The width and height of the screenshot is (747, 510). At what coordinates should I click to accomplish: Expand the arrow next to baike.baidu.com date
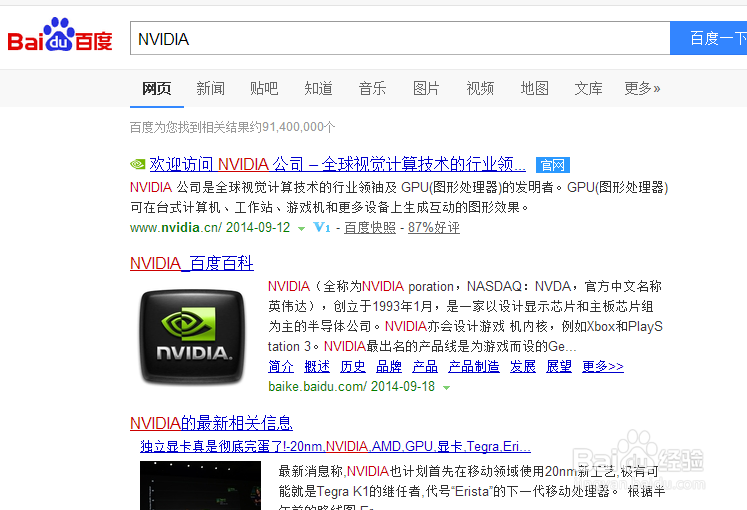[x=446, y=388]
